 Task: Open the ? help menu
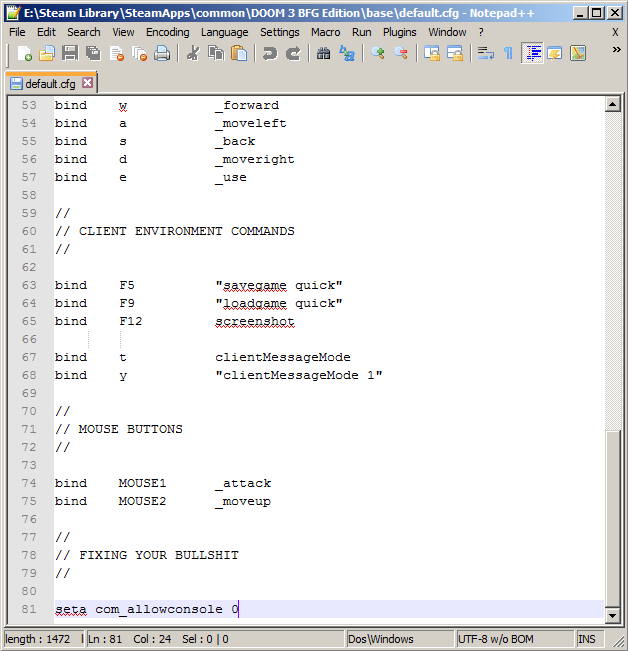pos(481,32)
